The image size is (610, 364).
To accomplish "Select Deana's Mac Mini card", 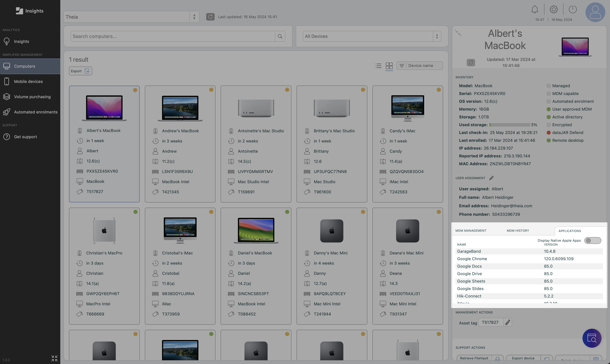I will point(408,266).
